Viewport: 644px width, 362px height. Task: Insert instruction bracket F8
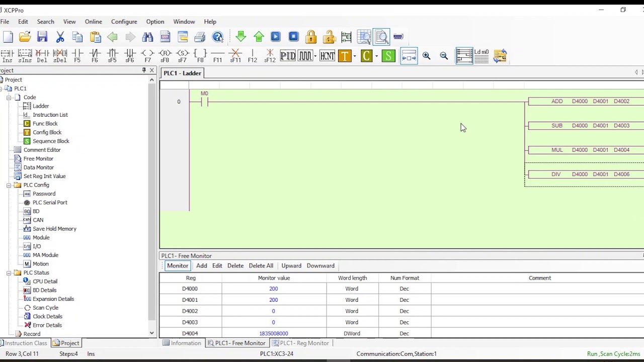click(200, 56)
